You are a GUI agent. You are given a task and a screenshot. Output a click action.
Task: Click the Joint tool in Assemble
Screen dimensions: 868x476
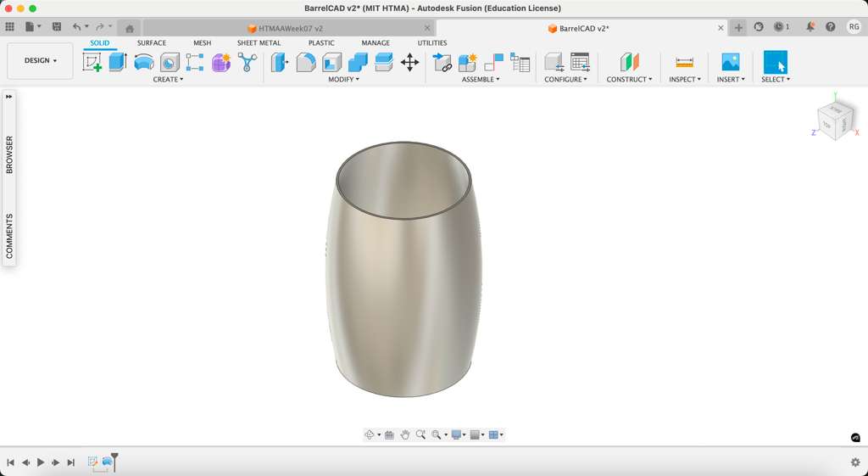click(x=442, y=62)
